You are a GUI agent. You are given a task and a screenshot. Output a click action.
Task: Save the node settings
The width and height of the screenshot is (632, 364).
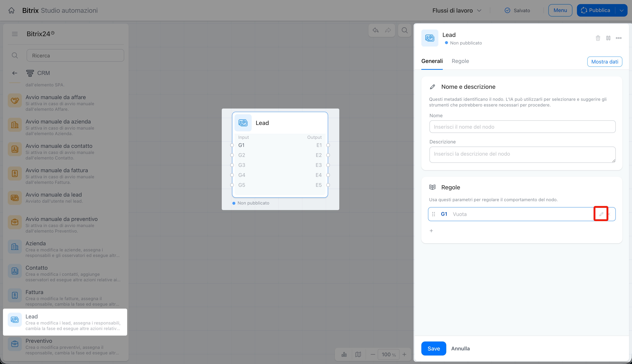[434, 348]
